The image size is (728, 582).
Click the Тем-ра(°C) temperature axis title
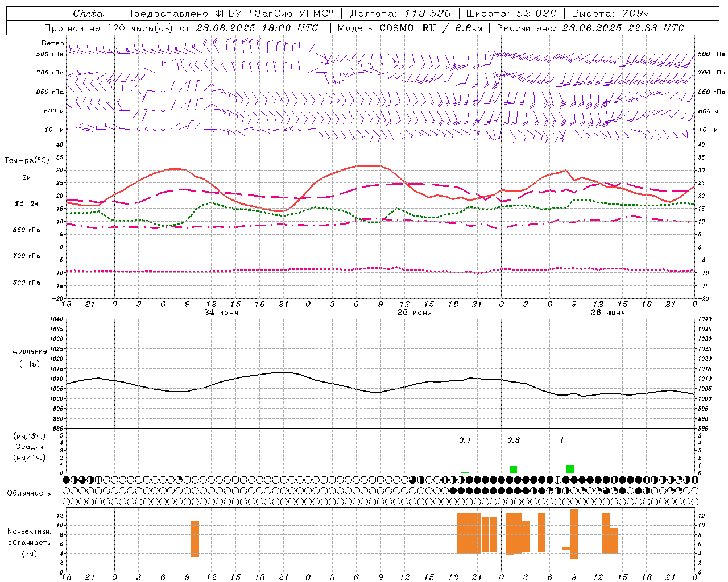pyautogui.click(x=27, y=161)
